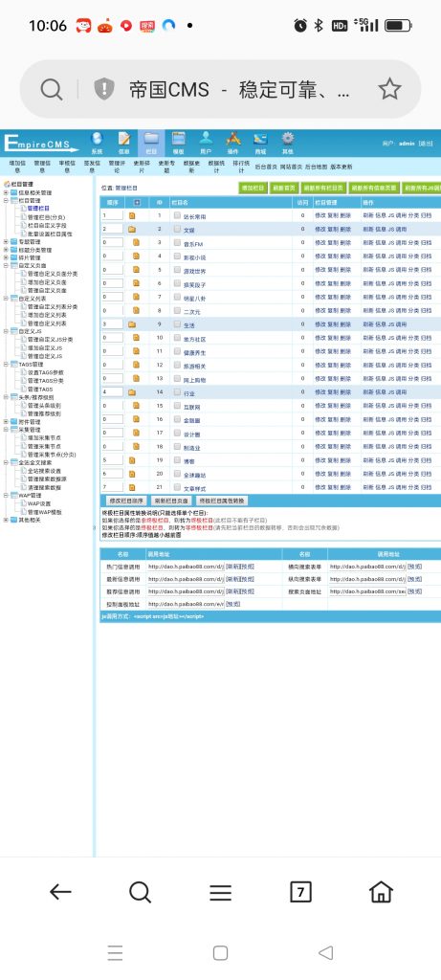Open the 其他 gear icon
The width and height of the screenshot is (441, 980).
pyautogui.click(x=287, y=143)
